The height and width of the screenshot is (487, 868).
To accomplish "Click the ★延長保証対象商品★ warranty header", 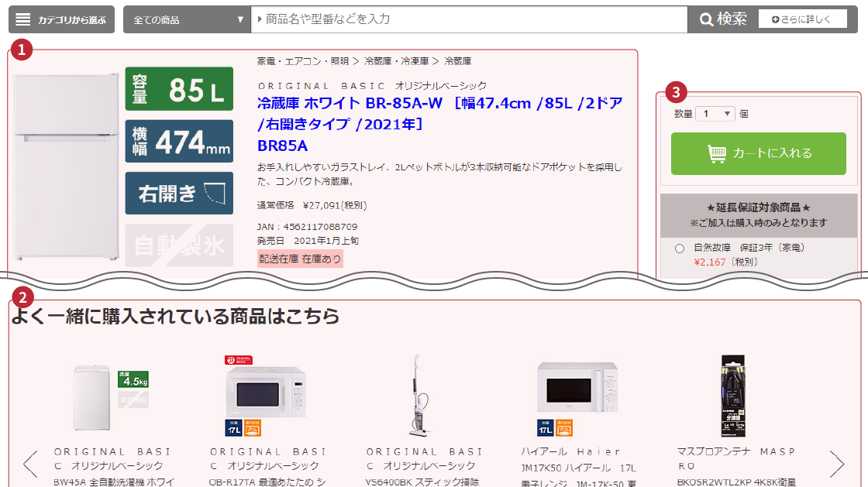I will (759, 207).
